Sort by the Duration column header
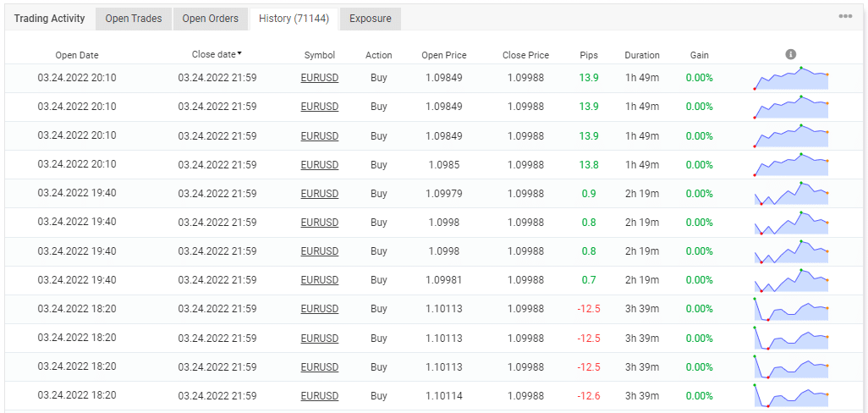 coord(642,55)
